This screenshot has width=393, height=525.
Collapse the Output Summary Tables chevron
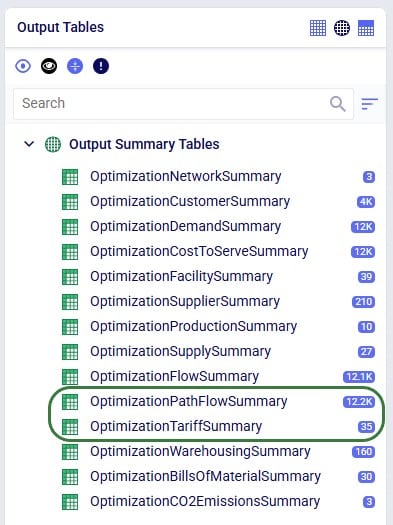[29, 144]
